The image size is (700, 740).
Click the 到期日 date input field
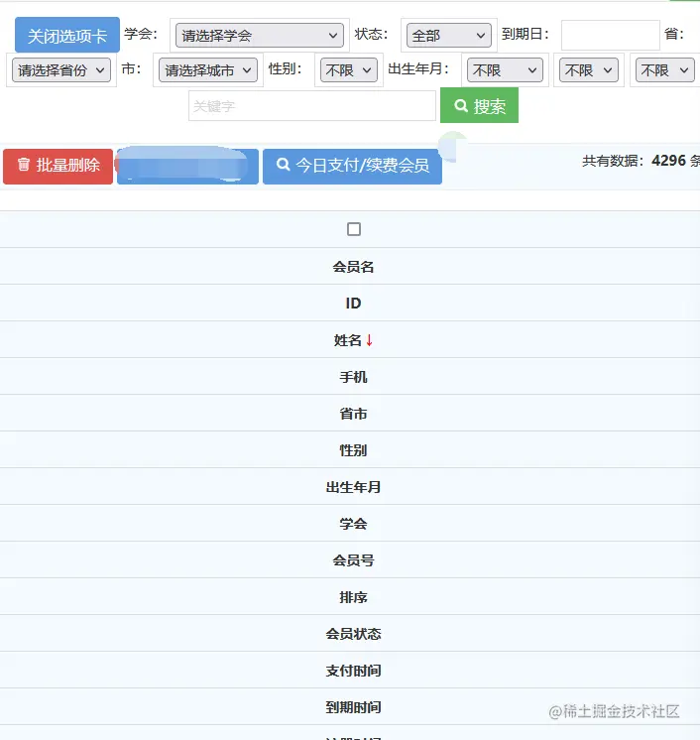(611, 35)
